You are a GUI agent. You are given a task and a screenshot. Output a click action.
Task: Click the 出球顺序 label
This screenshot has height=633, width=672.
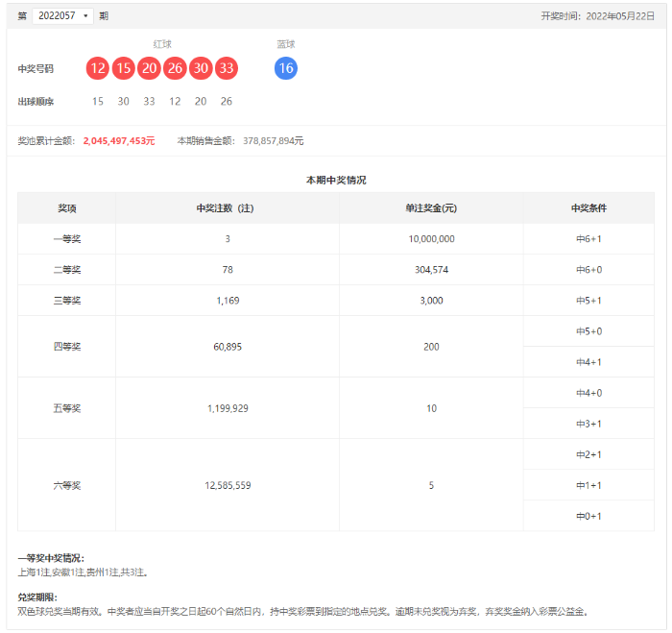36,101
